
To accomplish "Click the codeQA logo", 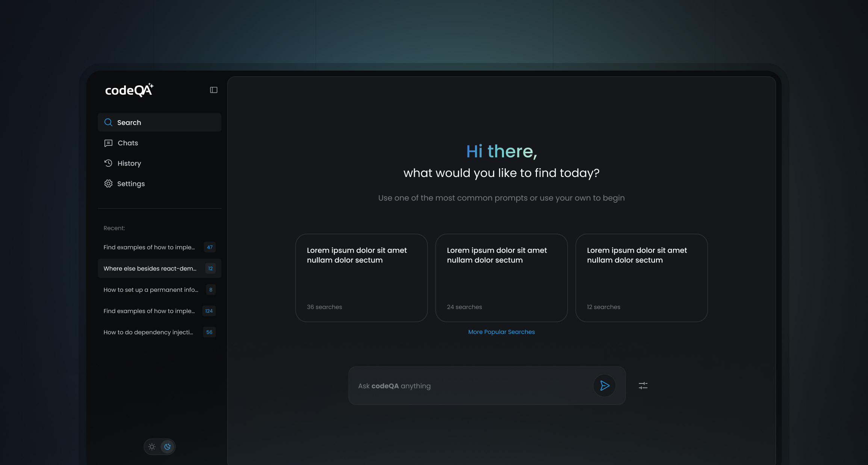I will coord(129,90).
